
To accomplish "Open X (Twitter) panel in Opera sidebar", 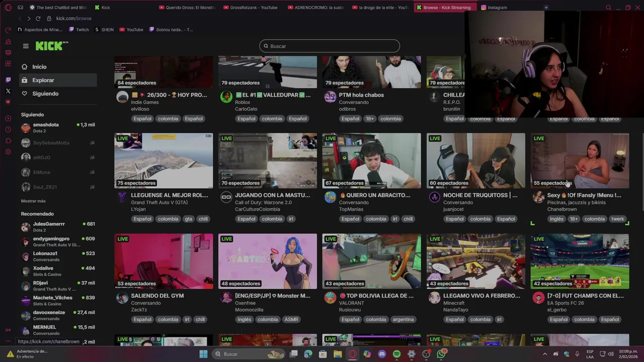I will tap(8, 91).
